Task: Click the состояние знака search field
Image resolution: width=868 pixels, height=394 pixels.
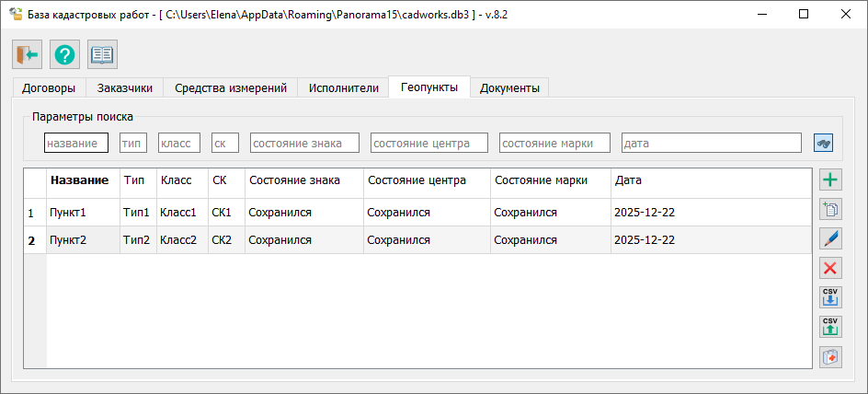Action: pyautogui.click(x=305, y=143)
